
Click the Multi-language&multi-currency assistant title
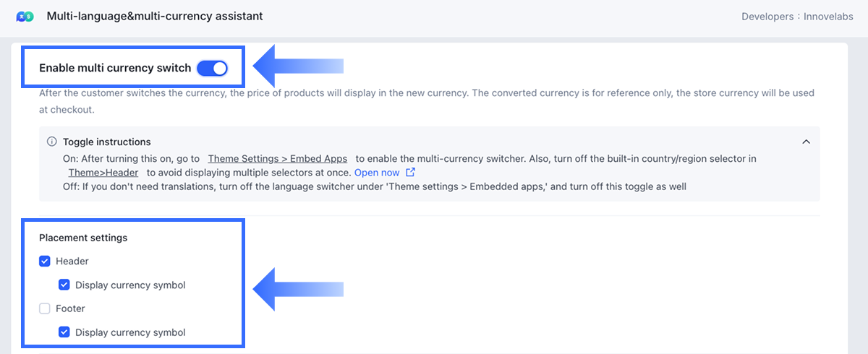click(154, 16)
